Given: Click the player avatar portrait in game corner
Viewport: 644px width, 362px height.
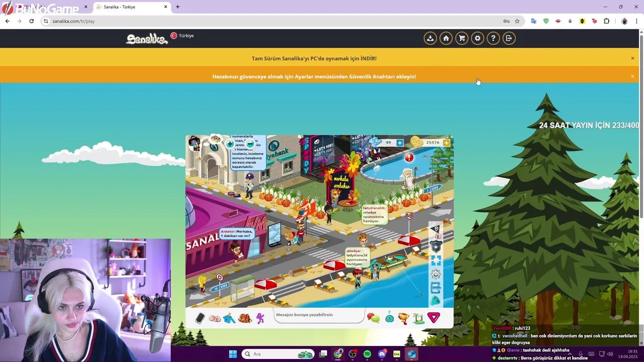Looking at the screenshot, I should [x=194, y=143].
